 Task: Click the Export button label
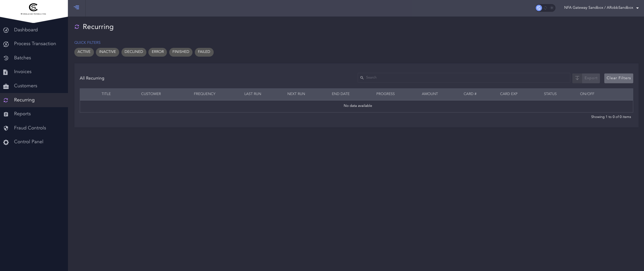click(x=591, y=78)
